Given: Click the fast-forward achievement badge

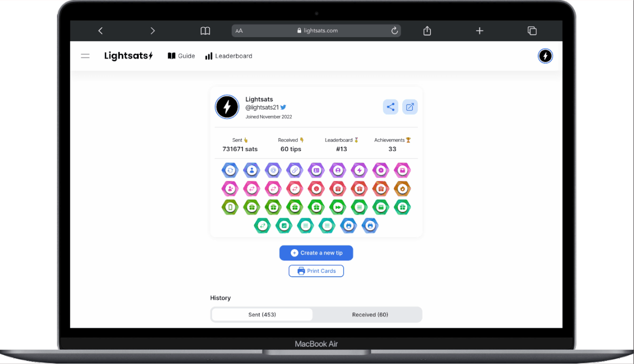Looking at the screenshot, I should click(x=338, y=207).
